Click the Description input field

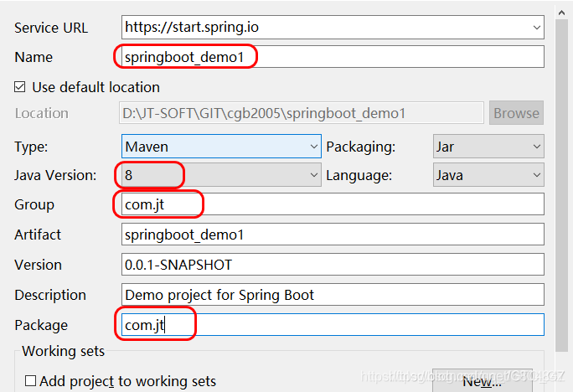333,295
